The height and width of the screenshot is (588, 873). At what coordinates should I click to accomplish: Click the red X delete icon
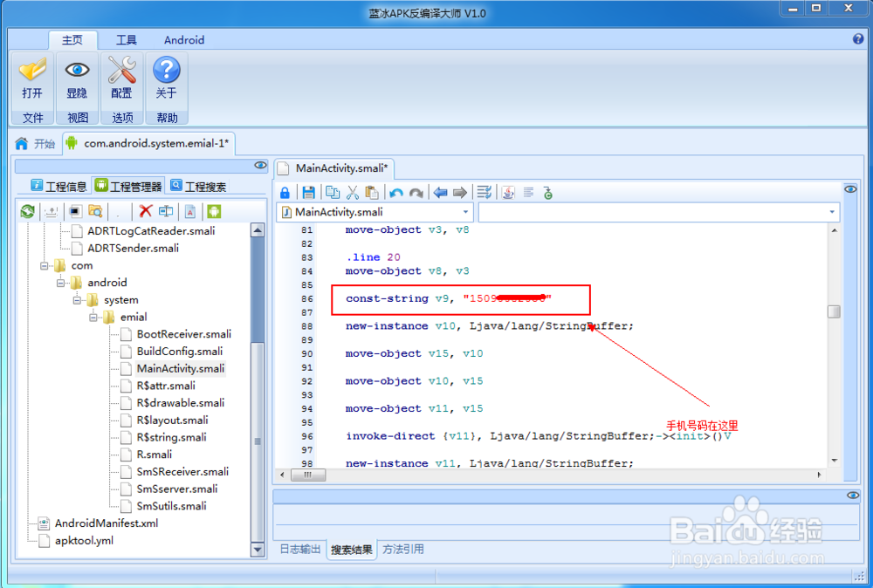pos(145,211)
